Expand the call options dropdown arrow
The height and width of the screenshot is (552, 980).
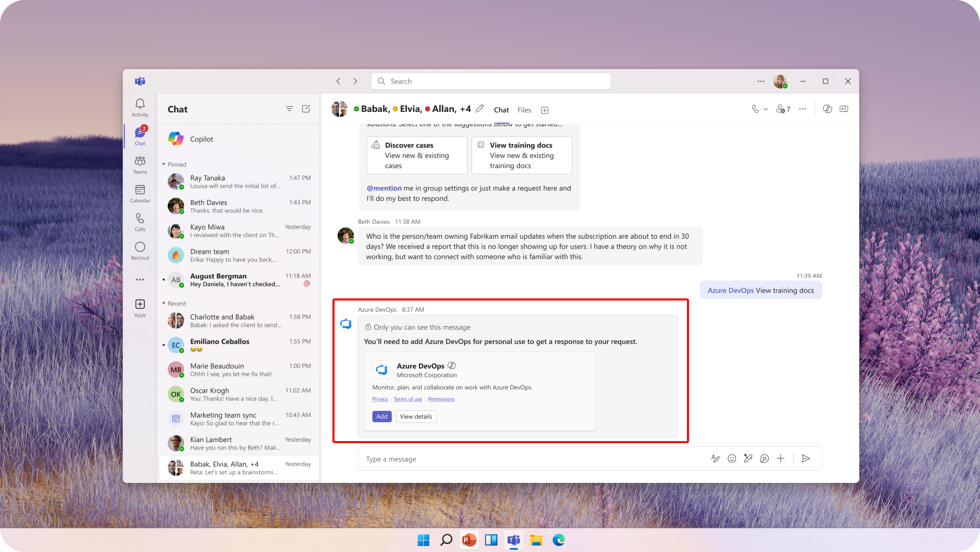click(x=766, y=109)
